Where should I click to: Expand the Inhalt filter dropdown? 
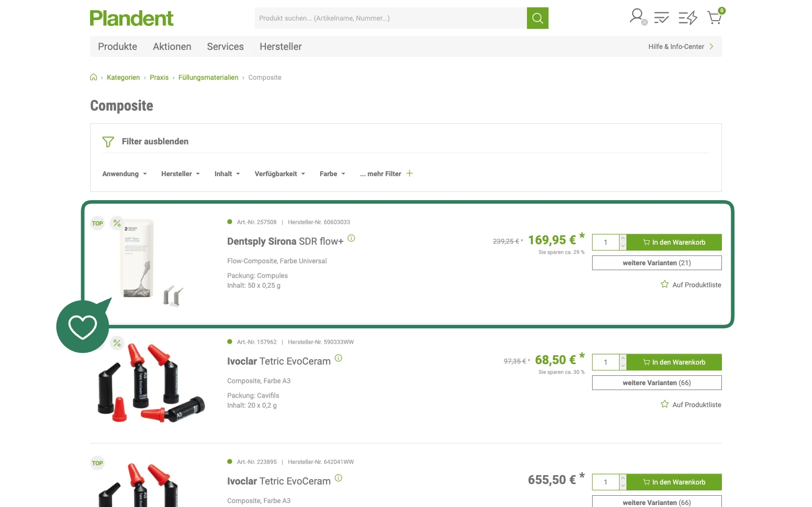click(x=227, y=174)
